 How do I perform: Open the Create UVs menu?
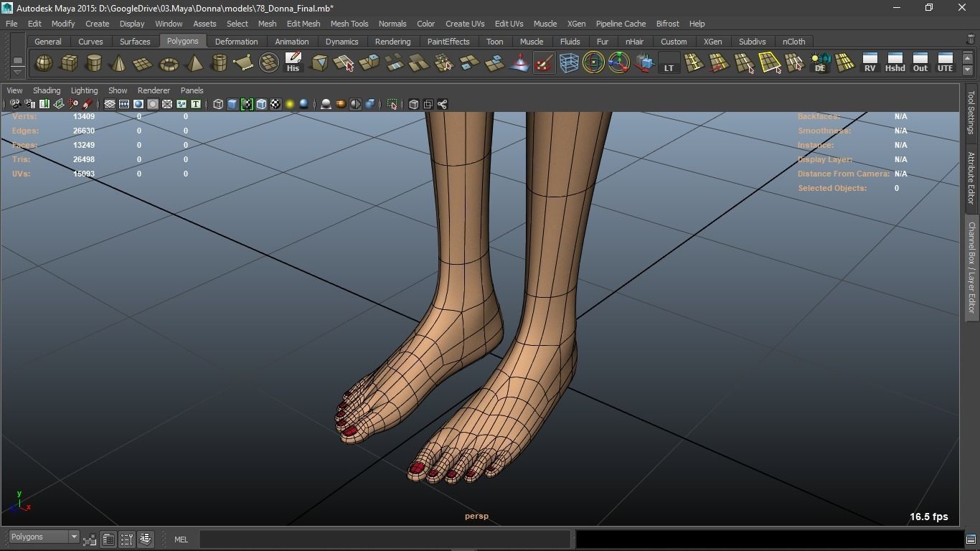(465, 24)
